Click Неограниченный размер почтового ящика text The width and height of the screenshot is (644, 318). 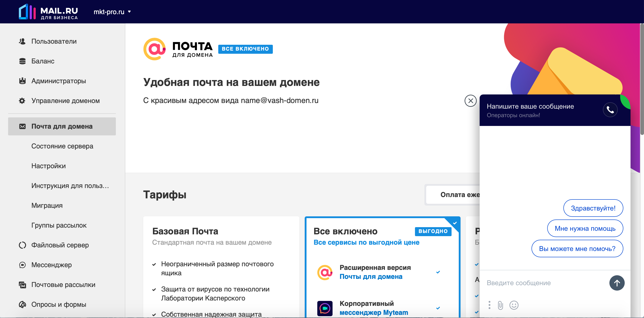(217, 269)
